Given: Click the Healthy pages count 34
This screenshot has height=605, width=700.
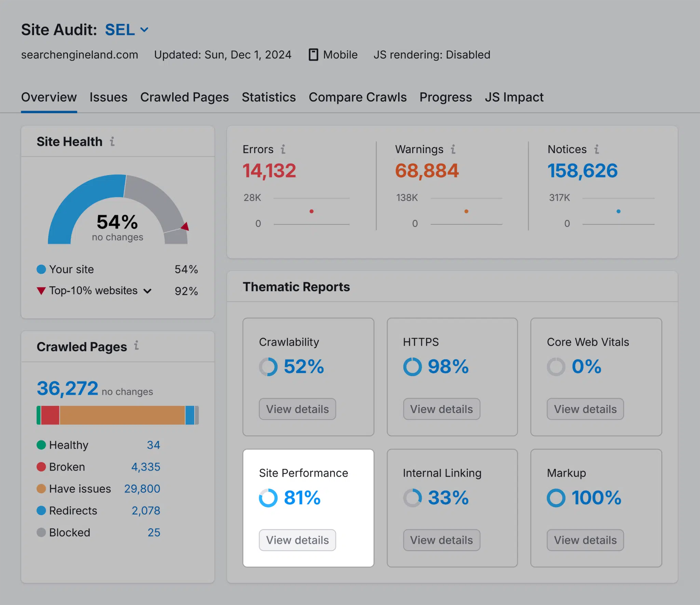Looking at the screenshot, I should coord(152,444).
